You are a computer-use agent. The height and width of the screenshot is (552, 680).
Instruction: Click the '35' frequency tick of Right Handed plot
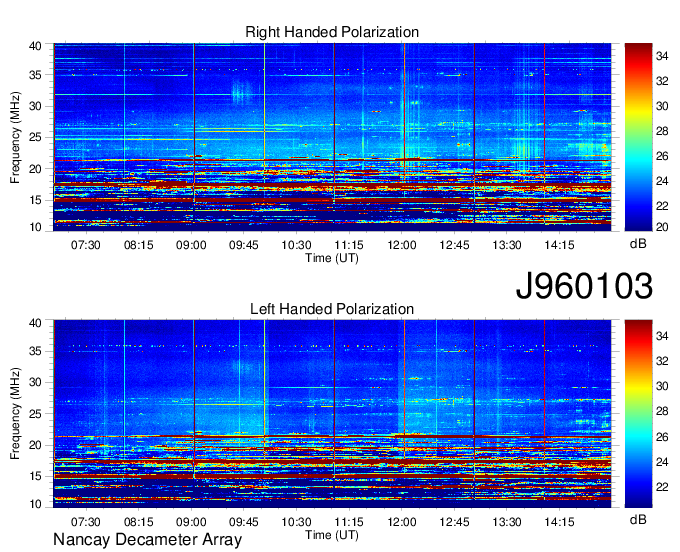pos(36,75)
